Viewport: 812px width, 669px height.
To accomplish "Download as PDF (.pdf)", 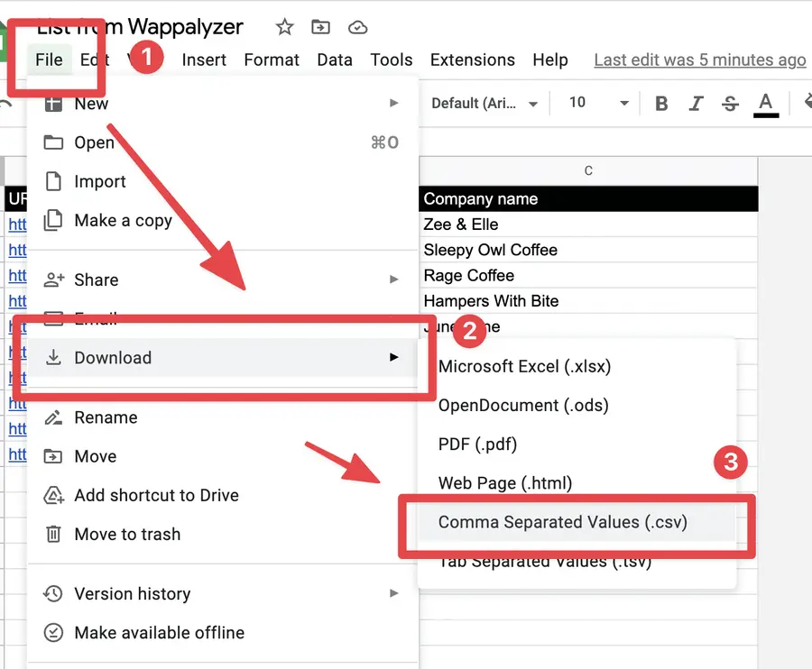I will point(577,444).
